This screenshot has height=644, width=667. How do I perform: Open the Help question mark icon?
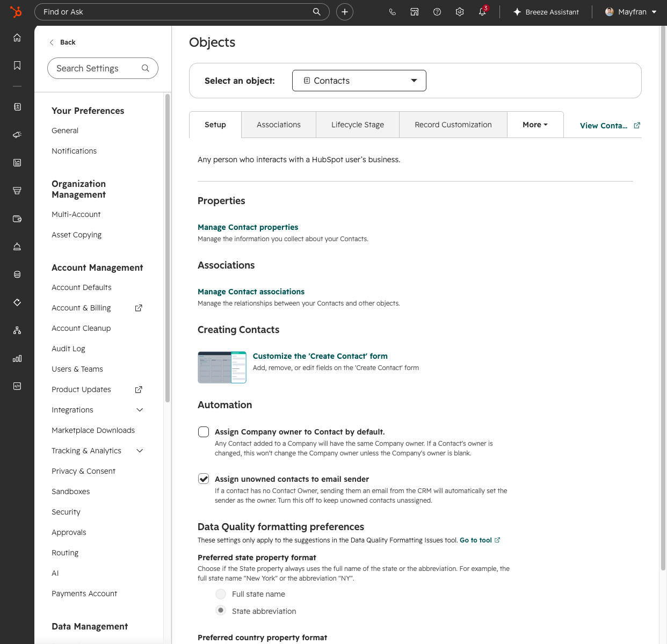point(437,12)
